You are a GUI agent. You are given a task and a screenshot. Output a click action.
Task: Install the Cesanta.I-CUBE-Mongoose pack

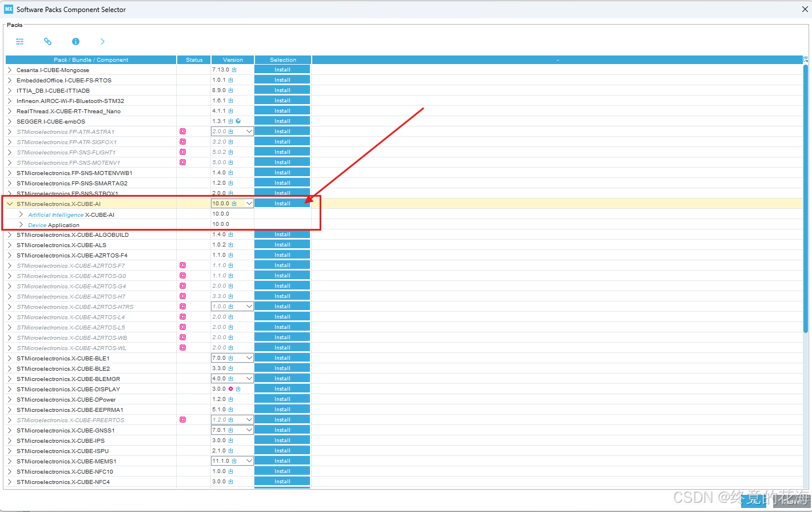point(282,70)
